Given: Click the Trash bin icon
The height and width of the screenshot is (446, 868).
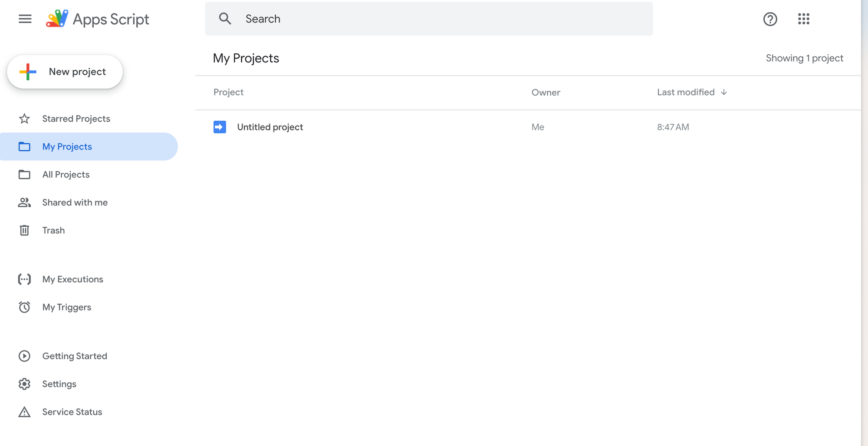Looking at the screenshot, I should coord(24,230).
